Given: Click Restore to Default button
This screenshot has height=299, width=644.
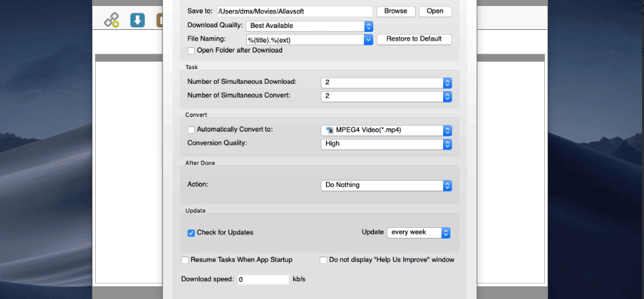Looking at the screenshot, I should click(414, 39).
